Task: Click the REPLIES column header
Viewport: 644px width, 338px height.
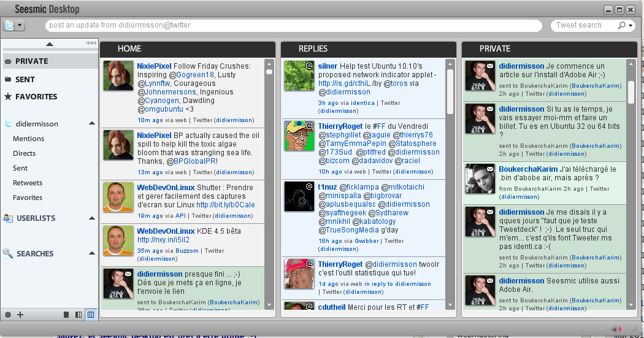Action: point(369,49)
